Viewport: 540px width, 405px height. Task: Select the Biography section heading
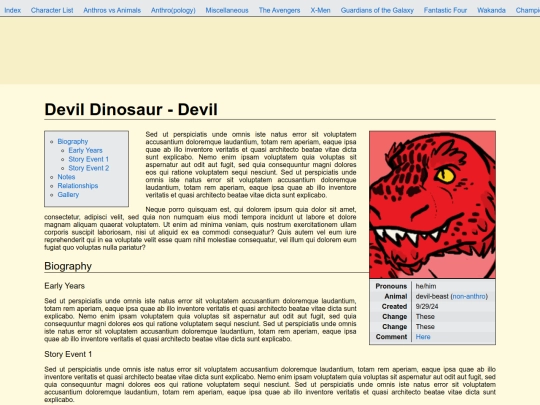pos(68,266)
